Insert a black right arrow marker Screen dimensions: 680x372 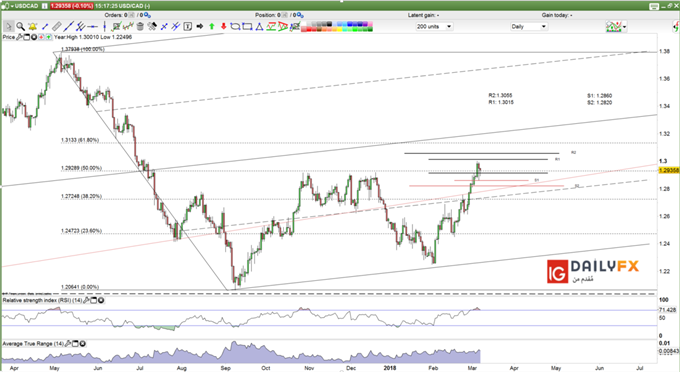pyautogui.click(x=200, y=26)
